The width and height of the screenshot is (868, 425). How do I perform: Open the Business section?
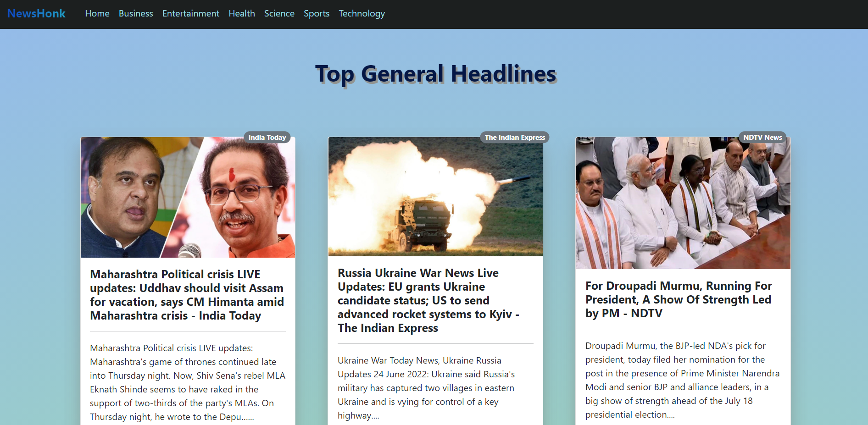tap(135, 13)
